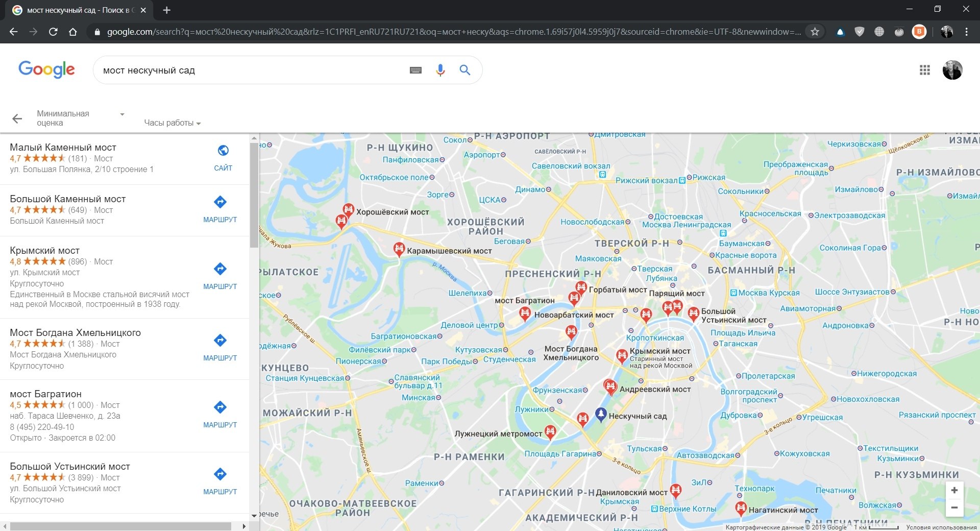Open the browser home page icon
Image resolution: width=980 pixels, height=531 pixels.
pyautogui.click(x=73, y=32)
